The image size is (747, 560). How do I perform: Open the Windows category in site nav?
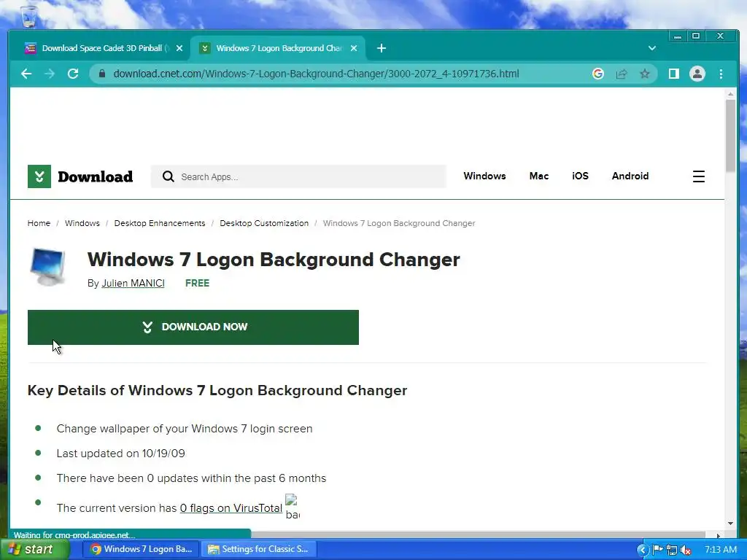point(484,176)
